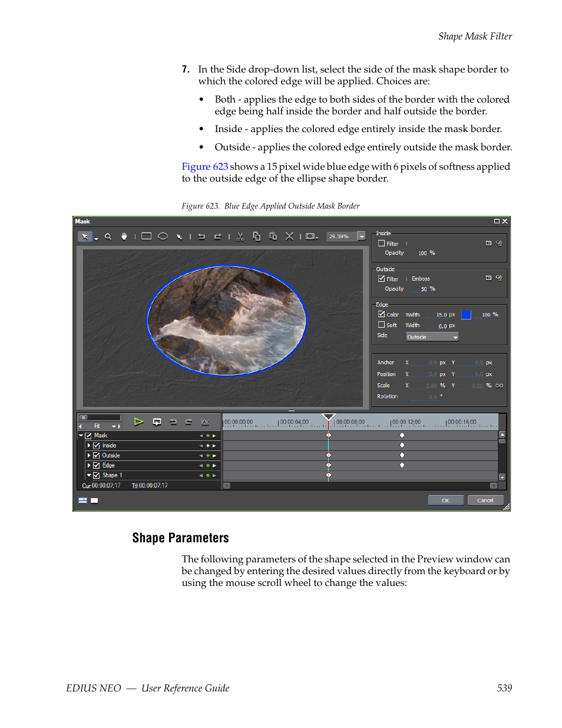Collapse the Mask track tree

click(x=81, y=436)
